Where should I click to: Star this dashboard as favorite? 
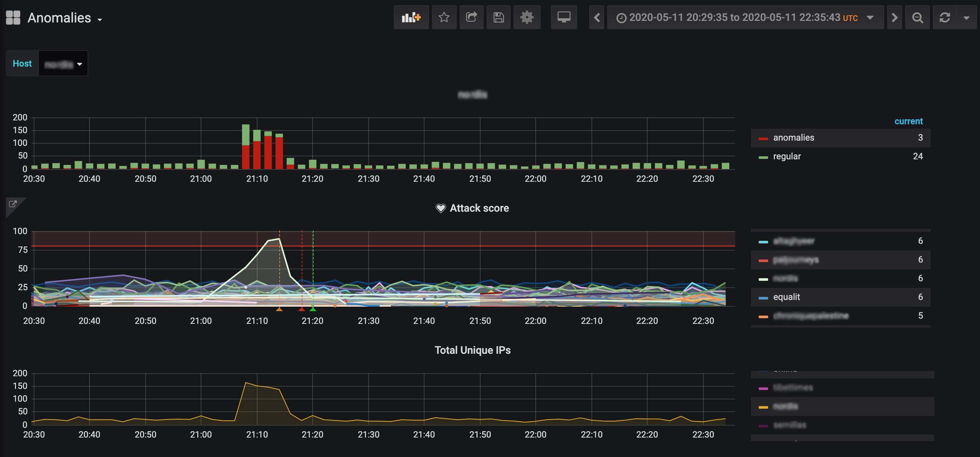click(x=444, y=17)
